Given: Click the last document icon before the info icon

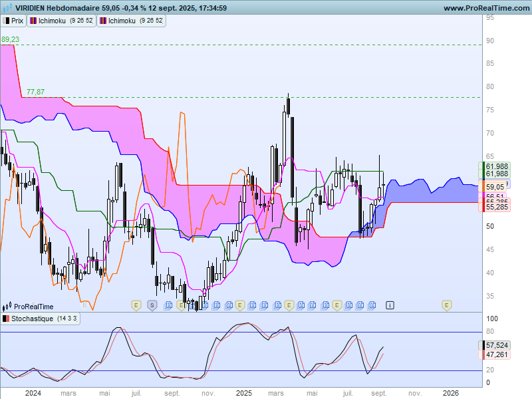Looking at the screenshot, I should pos(372,305).
